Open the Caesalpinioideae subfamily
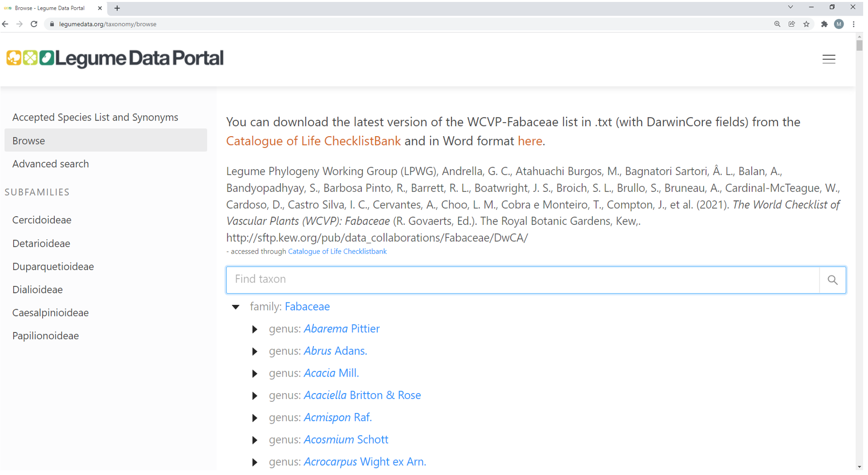 coord(50,313)
